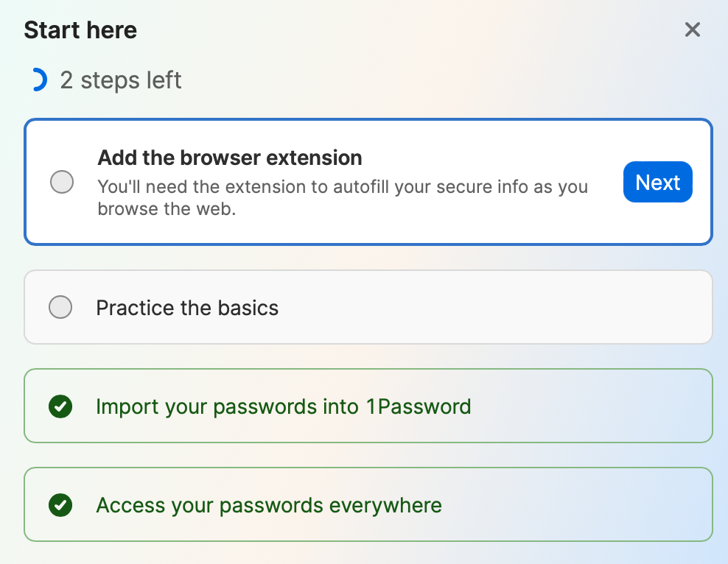The image size is (728, 564).
Task: Click green checkmark beside Access your passwords
Action: point(60,505)
